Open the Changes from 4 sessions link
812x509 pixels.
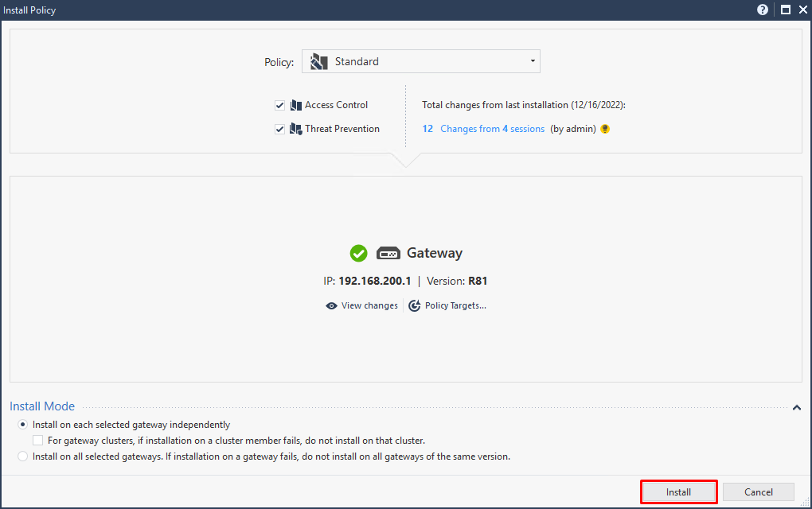tap(492, 128)
